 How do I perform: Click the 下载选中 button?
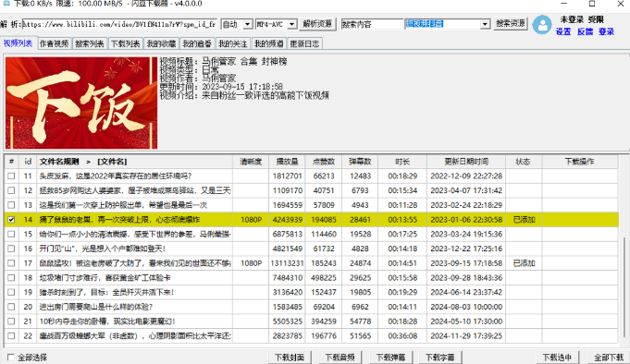coord(557,358)
